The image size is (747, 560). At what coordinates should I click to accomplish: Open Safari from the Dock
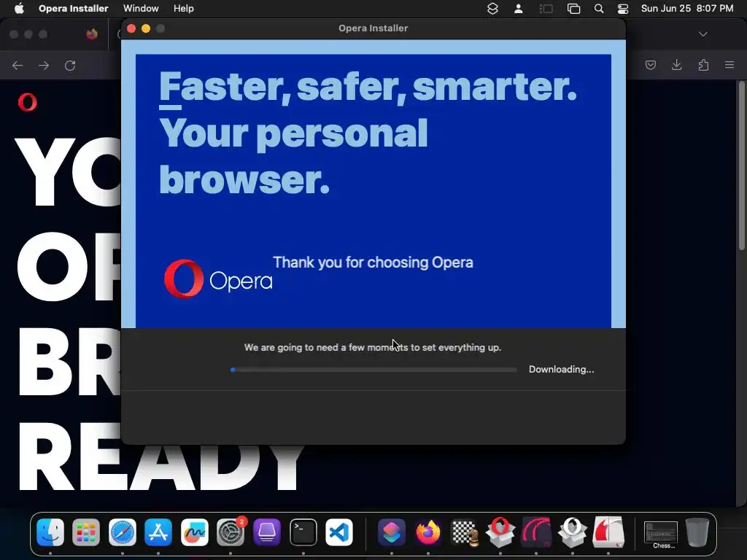click(x=123, y=532)
